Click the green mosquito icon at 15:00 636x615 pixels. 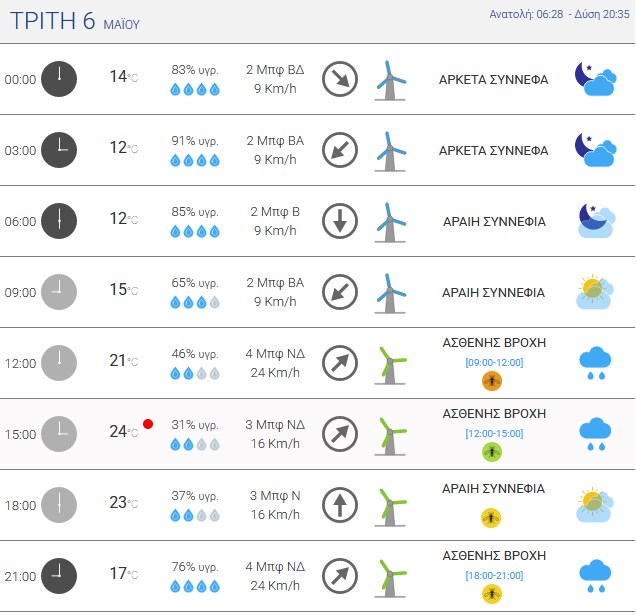click(492, 452)
